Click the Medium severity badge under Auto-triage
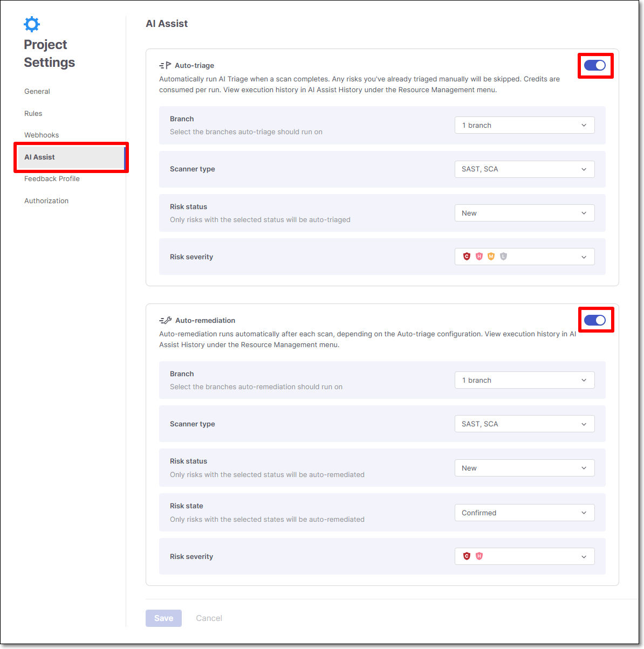This screenshot has width=644, height=649. coord(491,257)
